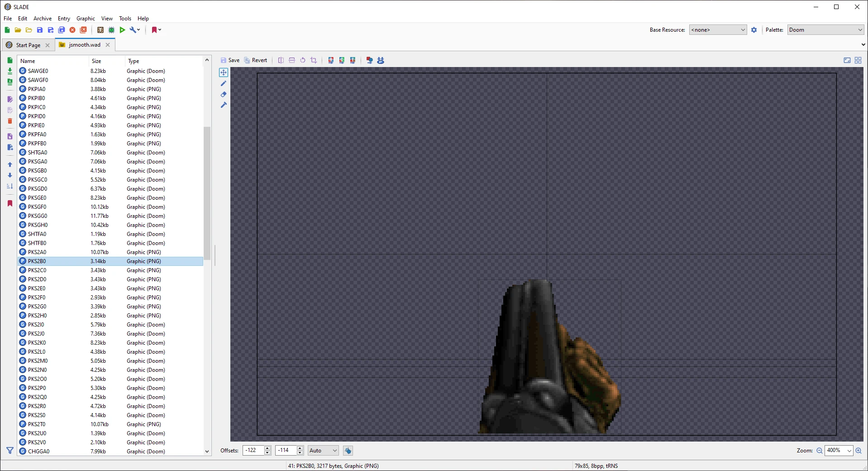The height and width of the screenshot is (471, 868).
Task: Click the Size column header
Action: pyautogui.click(x=107, y=61)
